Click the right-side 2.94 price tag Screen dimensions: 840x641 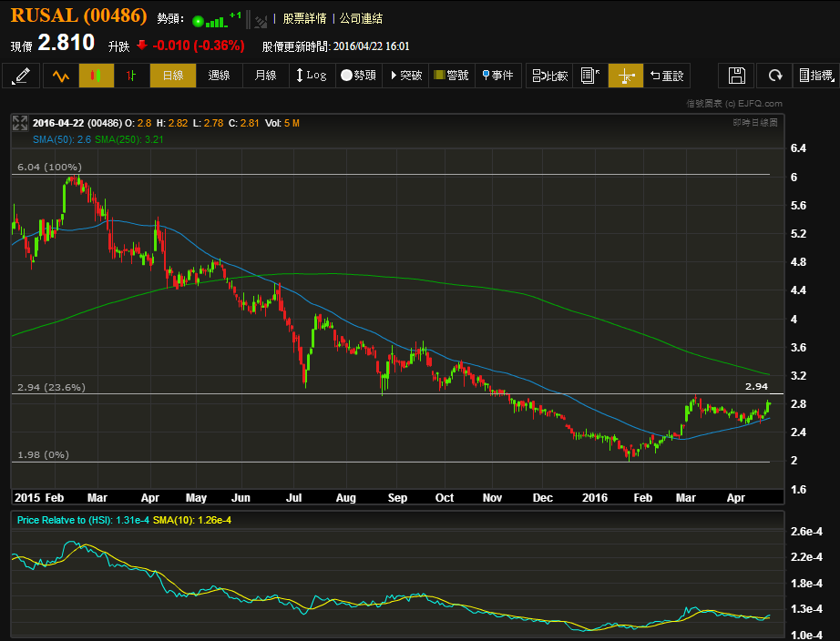coord(756,386)
